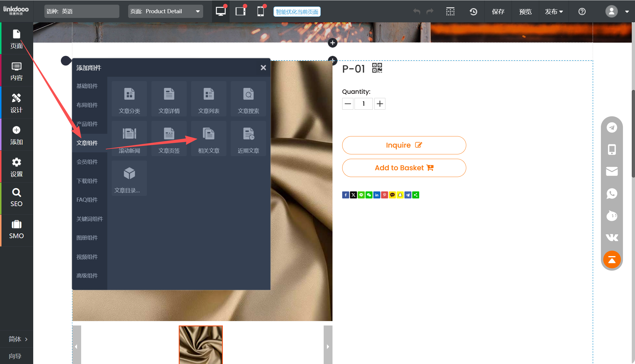Toggle the grid display icon
The width and height of the screenshot is (635, 364).
pos(450,12)
